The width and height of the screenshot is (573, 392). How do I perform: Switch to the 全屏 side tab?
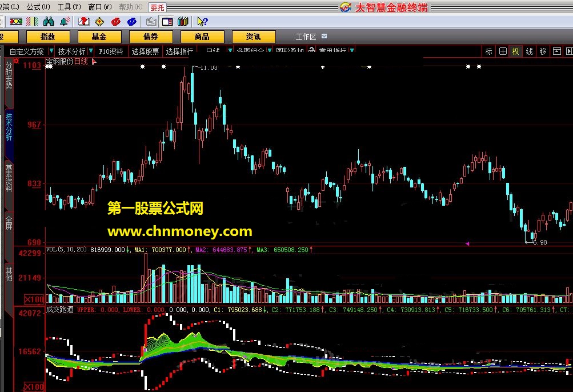point(9,223)
